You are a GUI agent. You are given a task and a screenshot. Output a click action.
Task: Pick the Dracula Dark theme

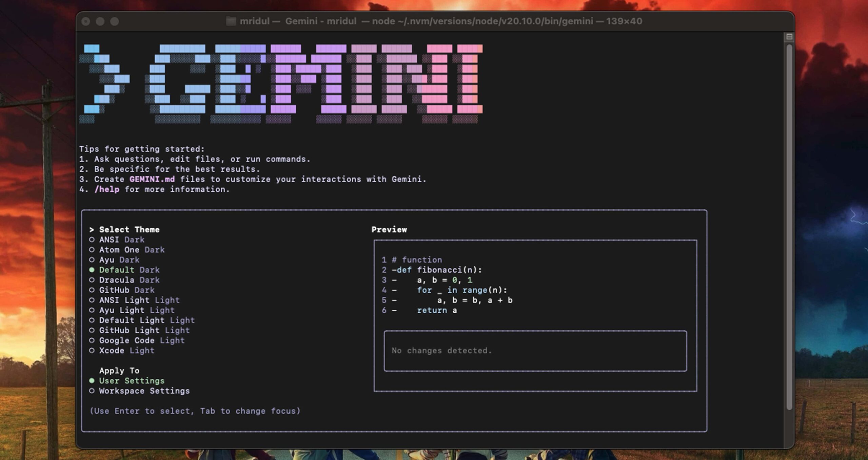pyautogui.click(x=124, y=280)
